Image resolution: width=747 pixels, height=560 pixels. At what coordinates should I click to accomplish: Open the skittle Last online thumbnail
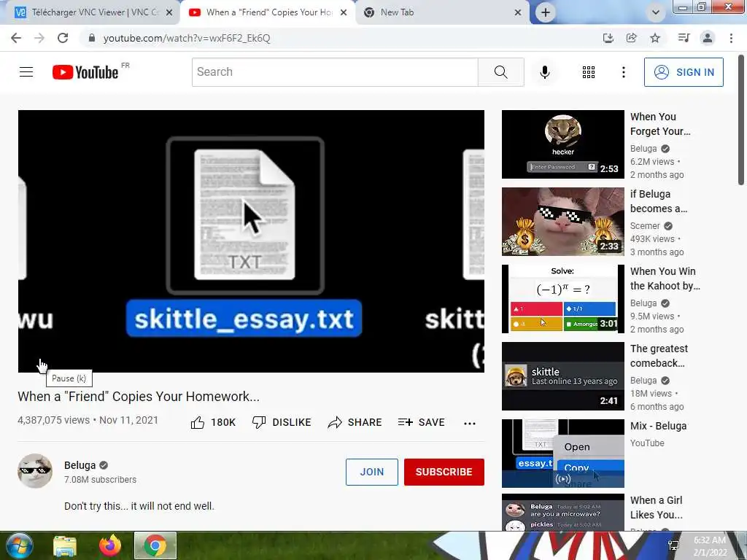tap(562, 376)
